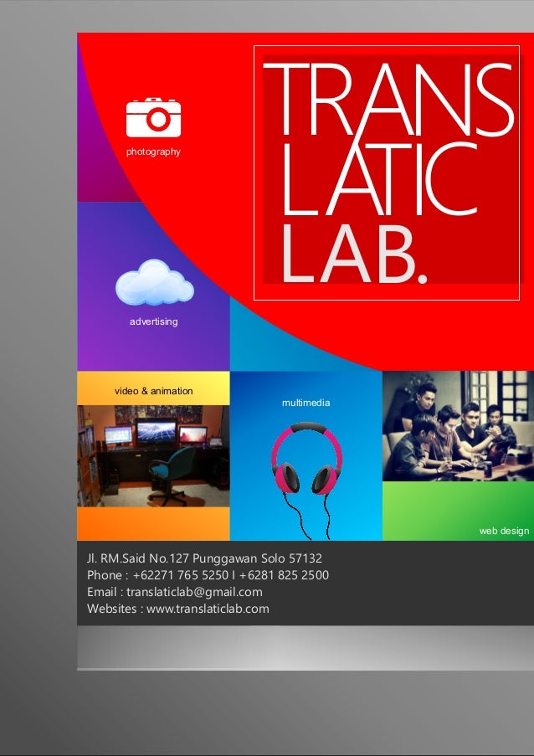
Task: Select the advertising label
Action: click(x=154, y=321)
